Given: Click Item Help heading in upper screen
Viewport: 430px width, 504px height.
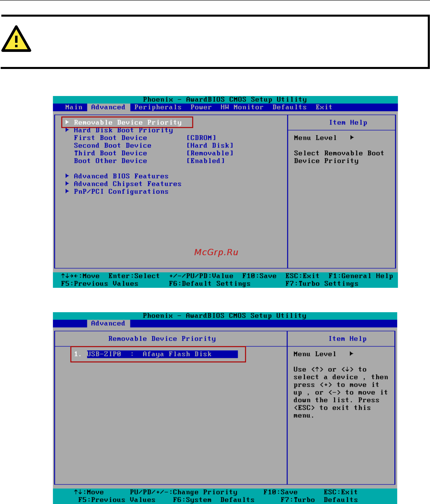Looking at the screenshot, I should [348, 122].
